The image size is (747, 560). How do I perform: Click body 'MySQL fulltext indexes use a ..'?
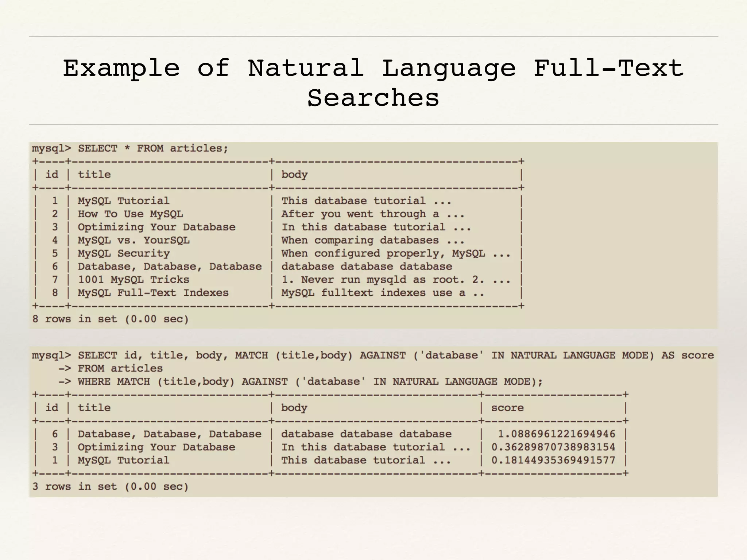(x=383, y=293)
